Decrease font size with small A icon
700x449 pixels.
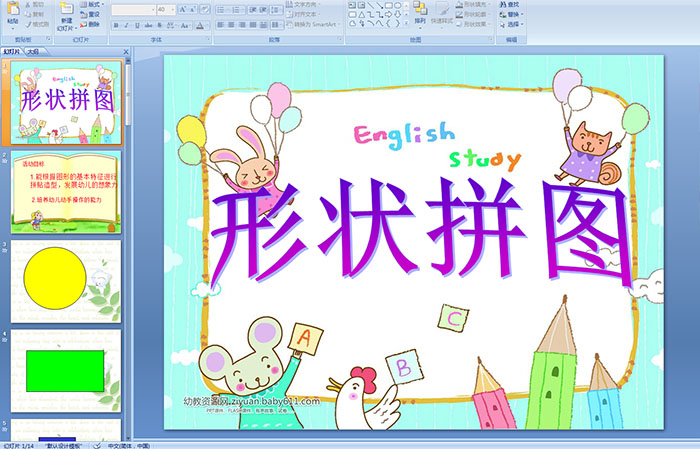192,9
